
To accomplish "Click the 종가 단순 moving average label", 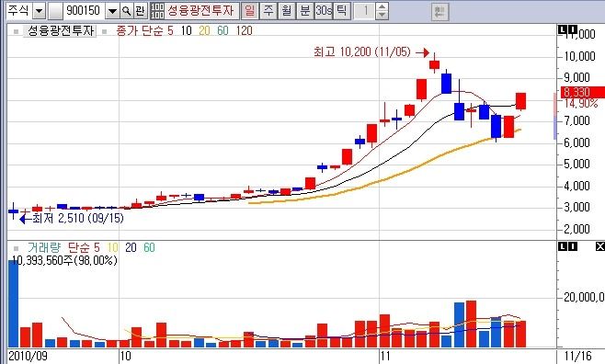I will tap(140, 31).
